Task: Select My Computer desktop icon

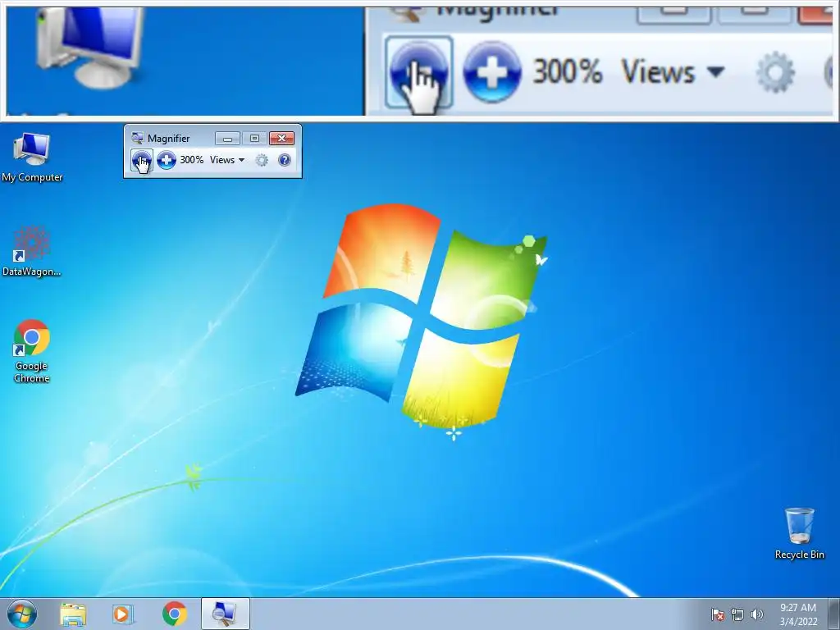Action: [32, 157]
